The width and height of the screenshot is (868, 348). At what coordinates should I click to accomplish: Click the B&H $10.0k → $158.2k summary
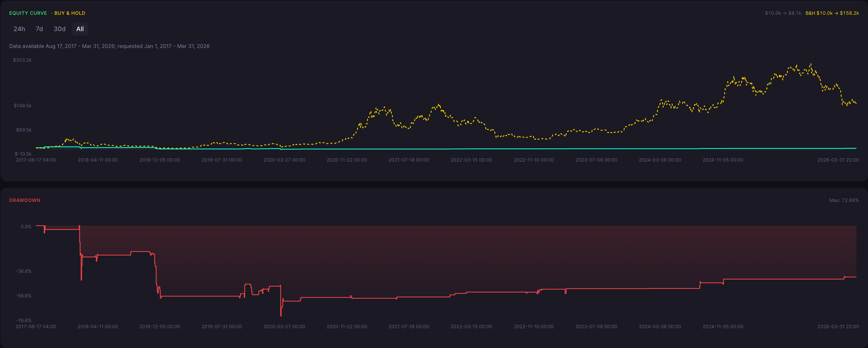(x=832, y=13)
